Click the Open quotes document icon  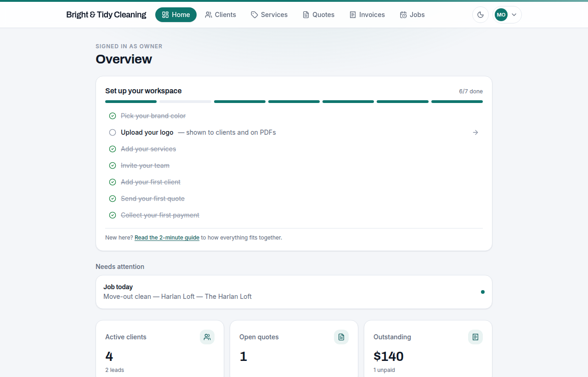(x=341, y=337)
